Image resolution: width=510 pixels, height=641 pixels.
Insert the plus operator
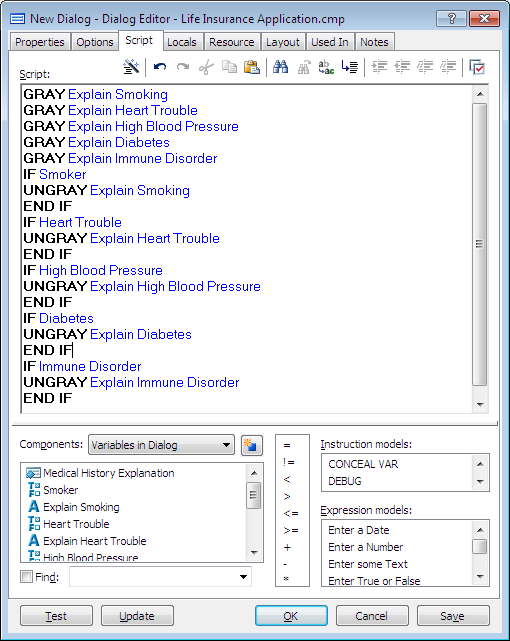287,547
